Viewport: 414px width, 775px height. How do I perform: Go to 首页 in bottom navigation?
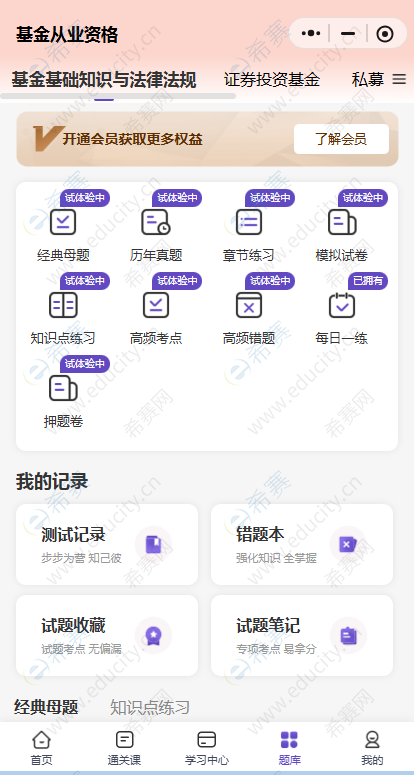[41, 748]
